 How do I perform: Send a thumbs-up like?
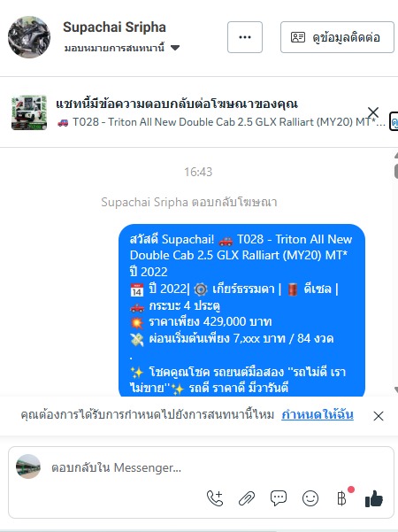click(x=374, y=498)
